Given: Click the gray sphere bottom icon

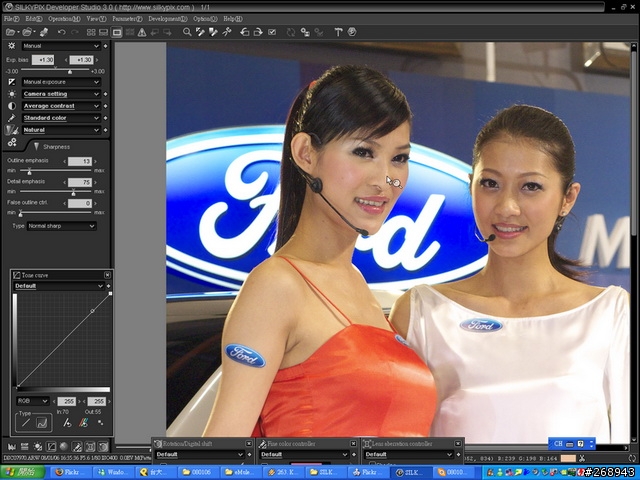Looking at the screenshot, I should (x=64, y=447).
